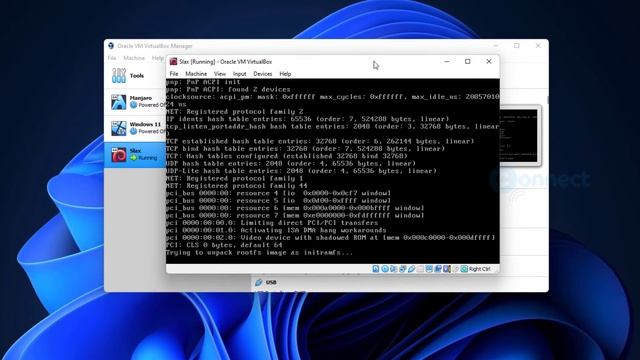Click the display indicator in VM status bar

point(429,269)
